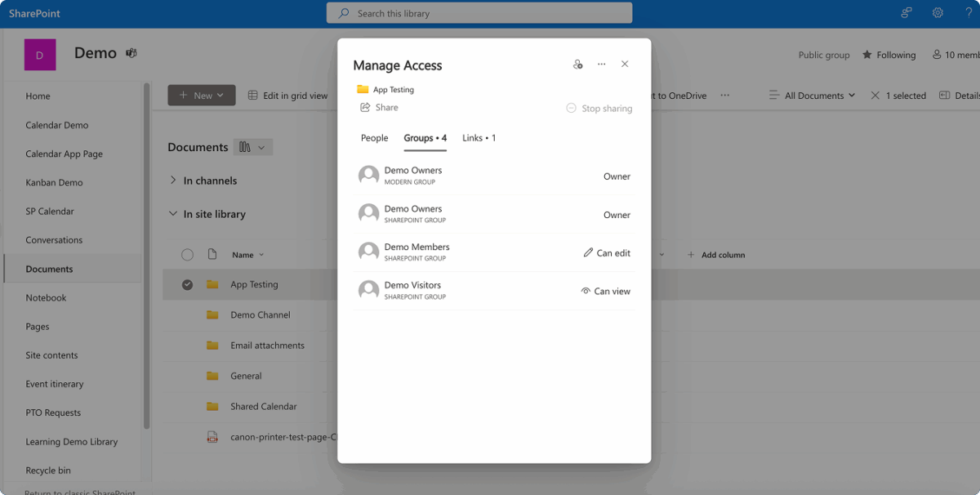Open the Details pane icon
980x495 pixels.
coord(947,95)
